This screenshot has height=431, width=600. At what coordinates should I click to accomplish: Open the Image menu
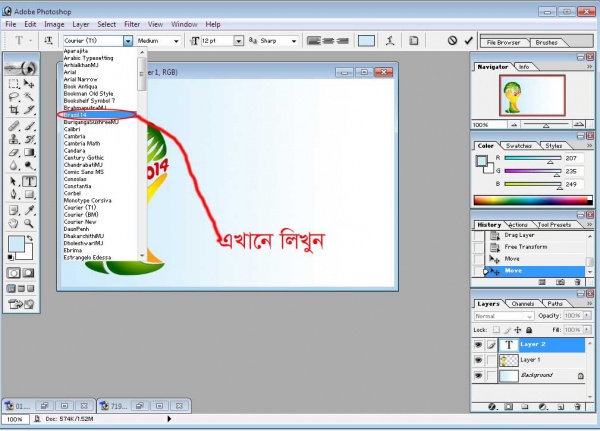pyautogui.click(x=54, y=24)
